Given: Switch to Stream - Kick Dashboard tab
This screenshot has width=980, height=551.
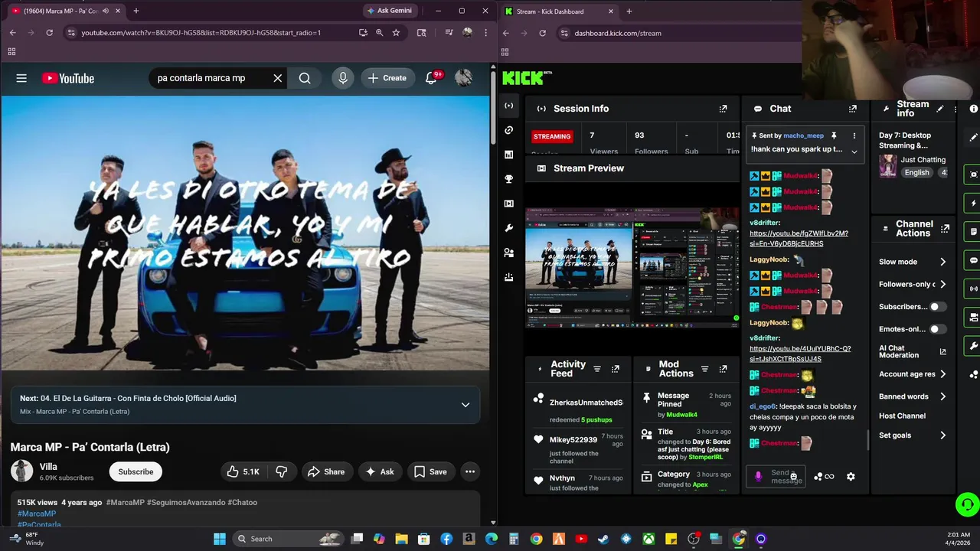Looking at the screenshot, I should [x=558, y=11].
